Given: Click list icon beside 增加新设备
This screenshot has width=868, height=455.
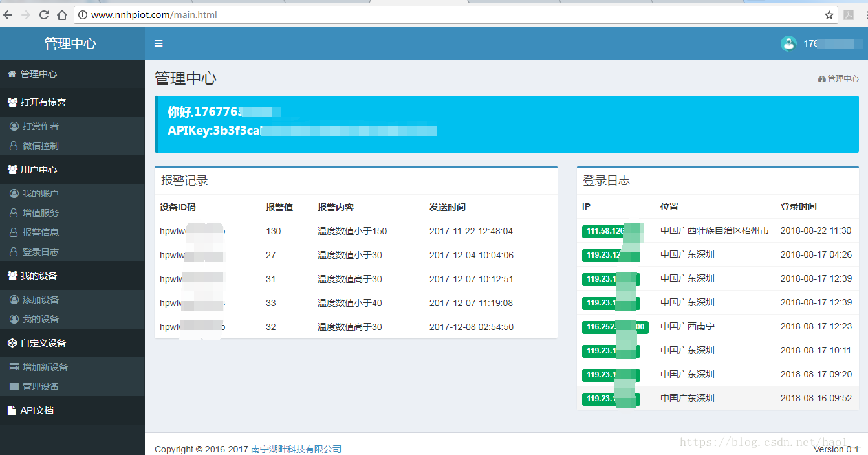Looking at the screenshot, I should pos(14,367).
